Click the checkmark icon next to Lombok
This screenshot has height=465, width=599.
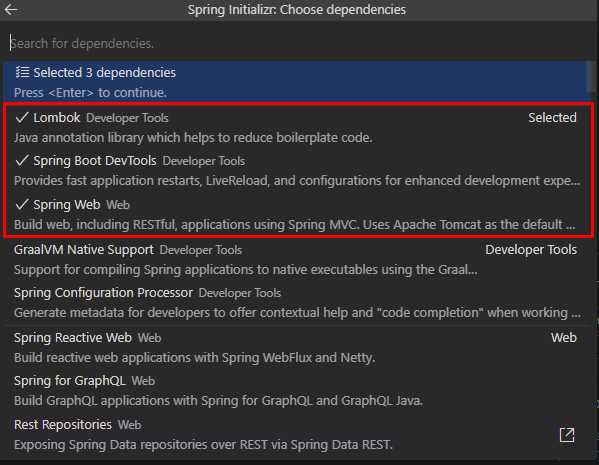[22, 117]
